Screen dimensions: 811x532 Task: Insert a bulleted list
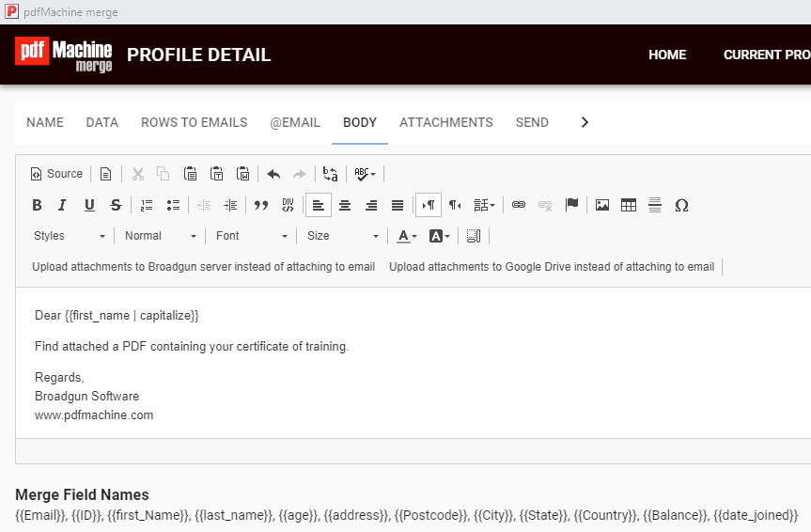coord(173,205)
